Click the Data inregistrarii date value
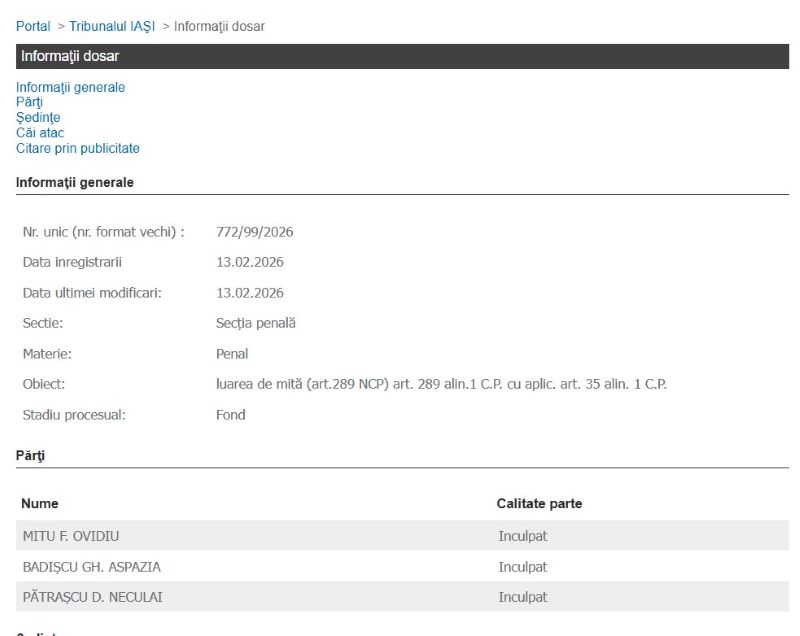 click(249, 263)
